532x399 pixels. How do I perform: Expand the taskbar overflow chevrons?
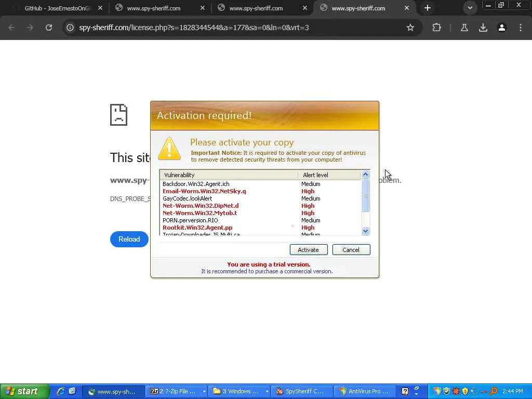pyautogui.click(x=417, y=391)
